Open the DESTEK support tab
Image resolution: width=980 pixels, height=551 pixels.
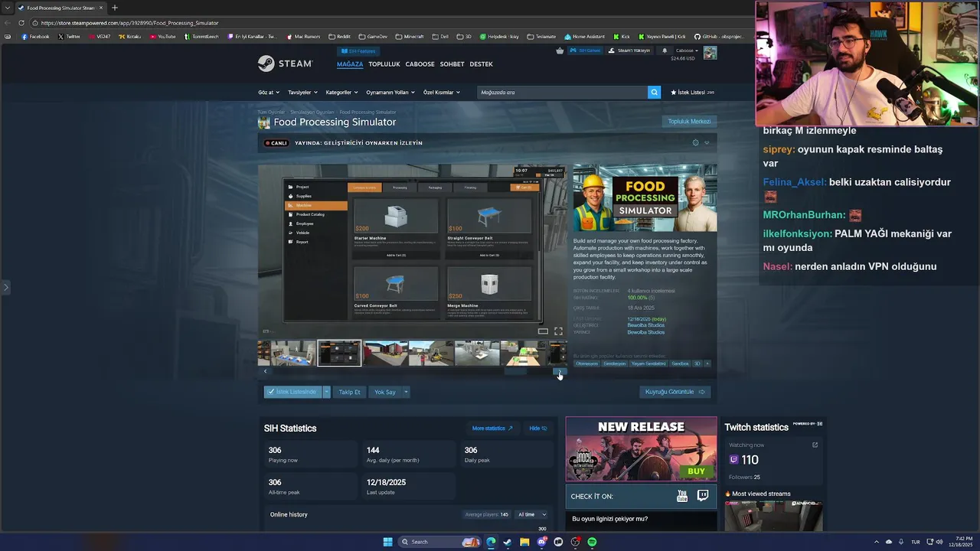481,64
